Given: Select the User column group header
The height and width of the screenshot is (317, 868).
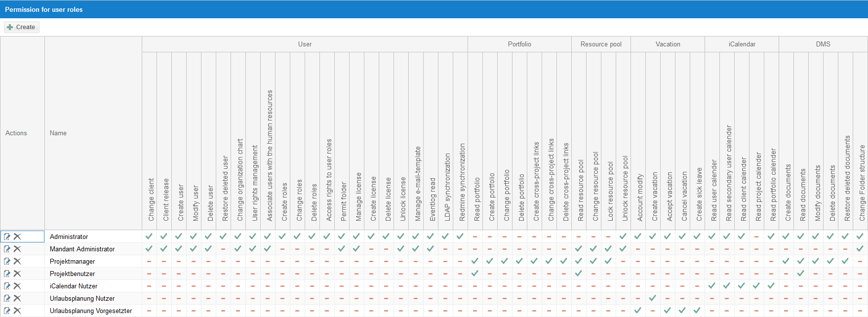Looking at the screenshot, I should [305, 44].
